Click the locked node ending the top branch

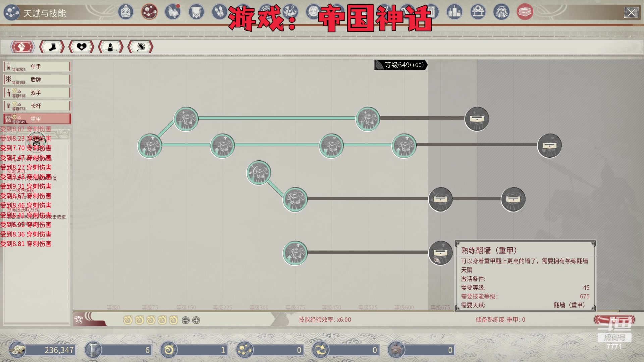(x=477, y=119)
